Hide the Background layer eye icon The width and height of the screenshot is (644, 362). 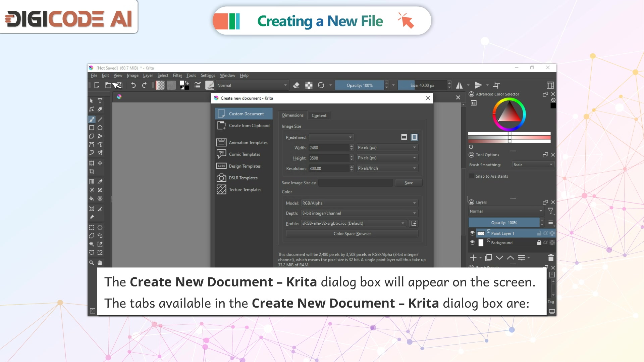point(473,242)
